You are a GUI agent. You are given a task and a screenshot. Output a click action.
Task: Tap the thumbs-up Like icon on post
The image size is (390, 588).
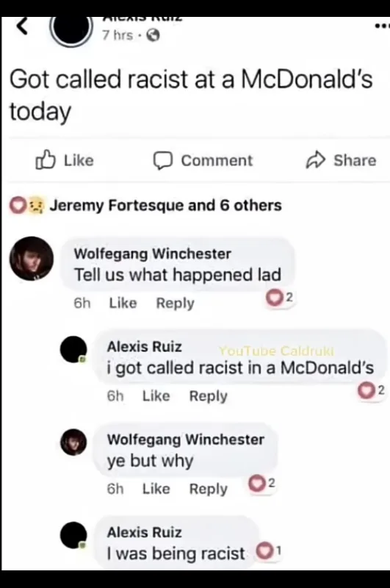point(46,160)
